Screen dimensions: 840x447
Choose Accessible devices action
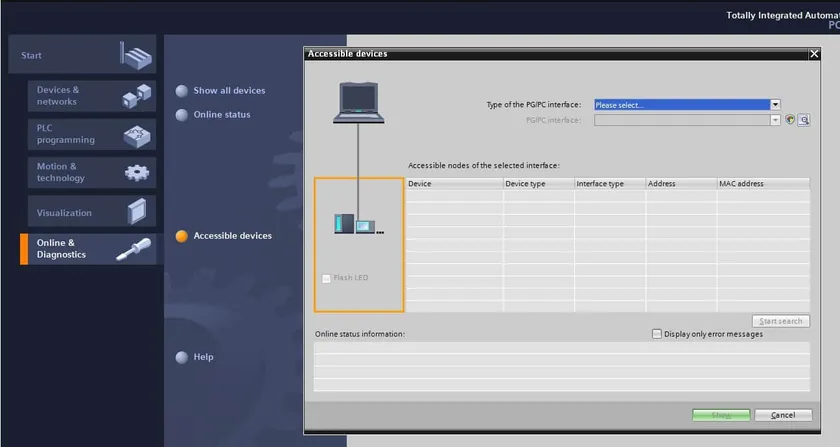coord(224,236)
